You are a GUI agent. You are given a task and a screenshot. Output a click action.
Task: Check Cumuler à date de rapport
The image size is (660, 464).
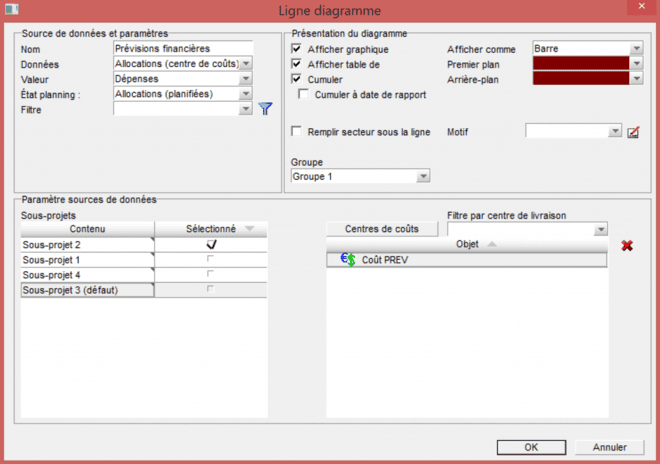[x=304, y=94]
